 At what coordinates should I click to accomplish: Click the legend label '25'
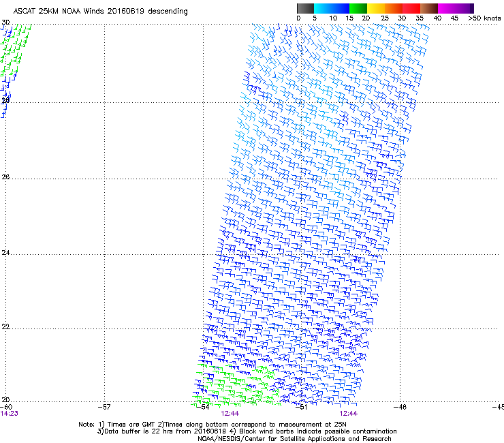385,18
